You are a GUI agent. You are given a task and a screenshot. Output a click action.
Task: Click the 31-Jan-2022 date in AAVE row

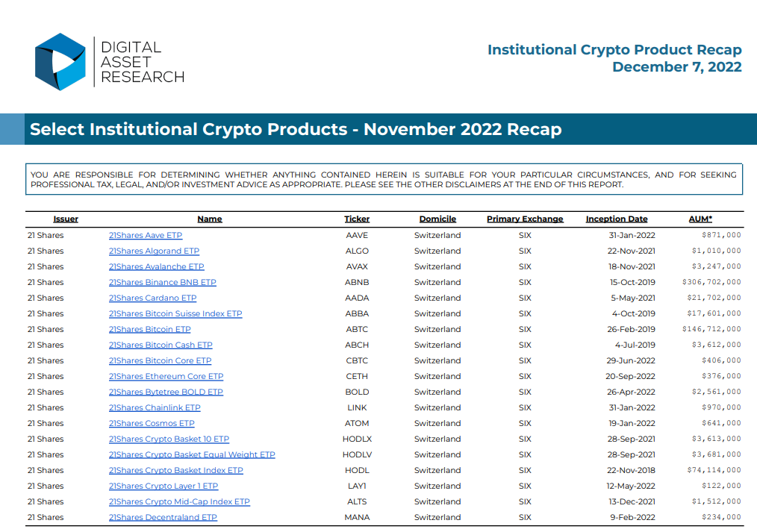pyautogui.click(x=632, y=235)
